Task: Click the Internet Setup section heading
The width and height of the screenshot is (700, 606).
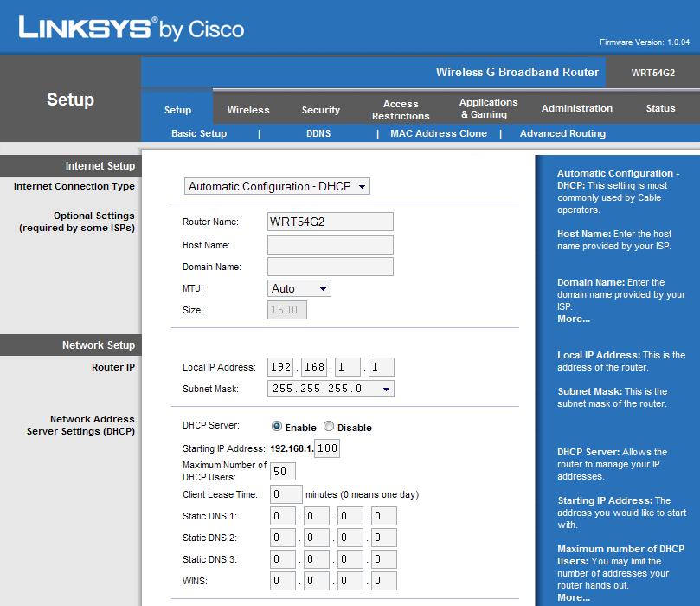Action: point(100,166)
